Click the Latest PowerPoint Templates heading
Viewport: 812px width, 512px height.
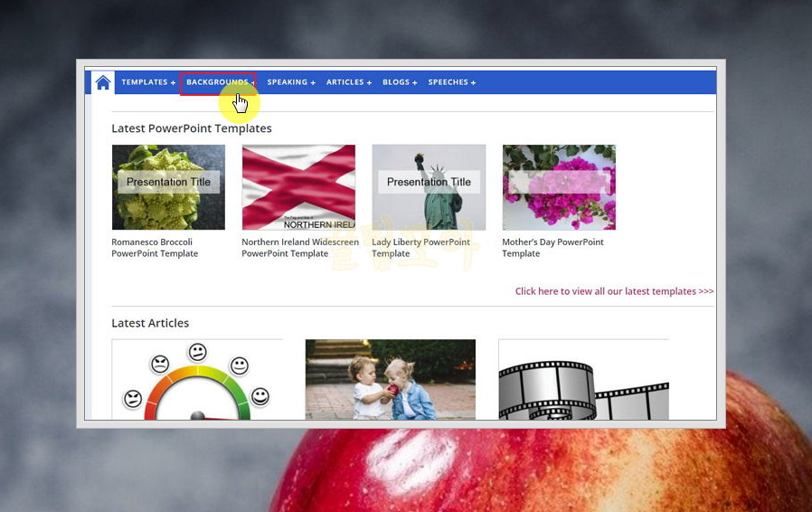(x=192, y=128)
